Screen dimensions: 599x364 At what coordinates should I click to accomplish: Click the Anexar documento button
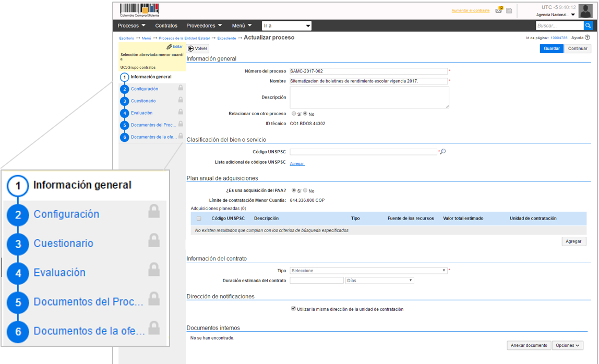(x=529, y=345)
